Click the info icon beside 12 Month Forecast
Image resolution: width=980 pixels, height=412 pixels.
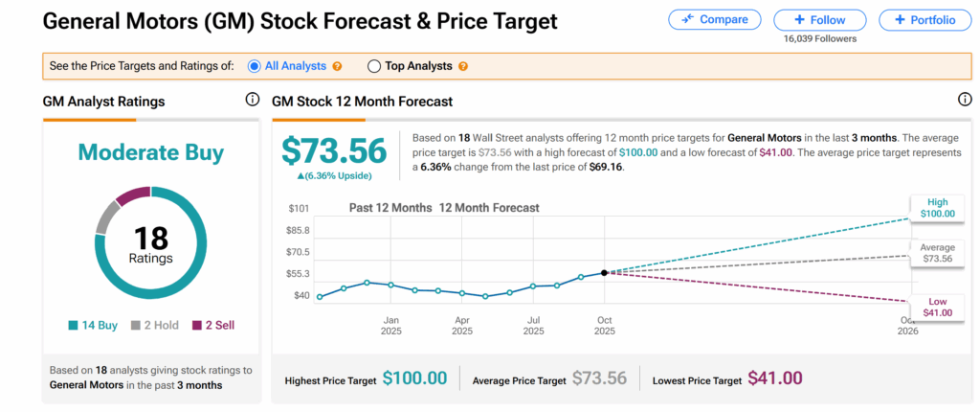click(x=965, y=100)
